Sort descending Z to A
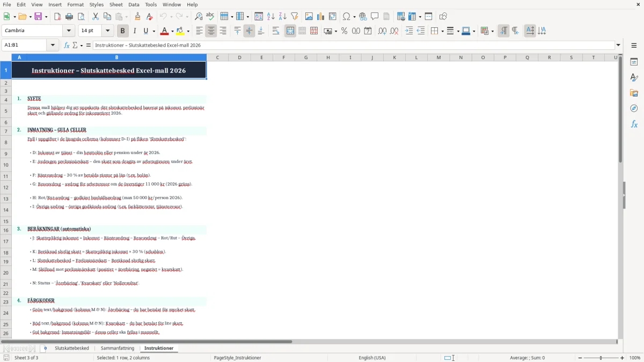The width and height of the screenshot is (644, 362). point(282,17)
